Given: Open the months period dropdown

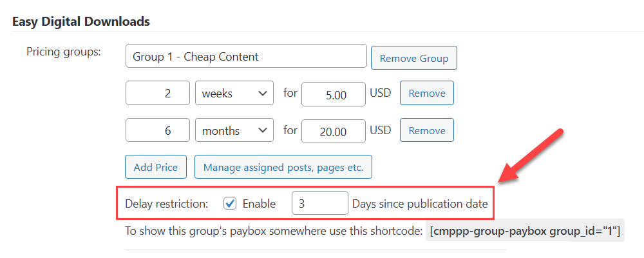Looking at the screenshot, I should [234, 130].
